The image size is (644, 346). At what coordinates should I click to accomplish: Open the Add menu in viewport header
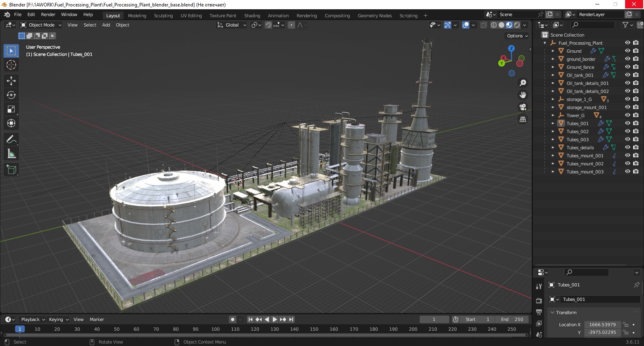click(x=106, y=25)
